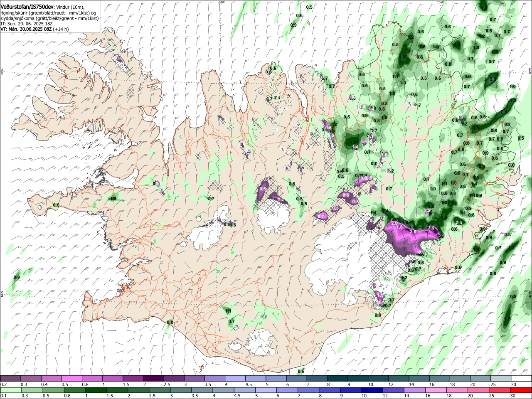Viewport: 532px width, 399px height.
Task: Click the violet rain-scale swatch starting at 12
Action: click(x=393, y=390)
